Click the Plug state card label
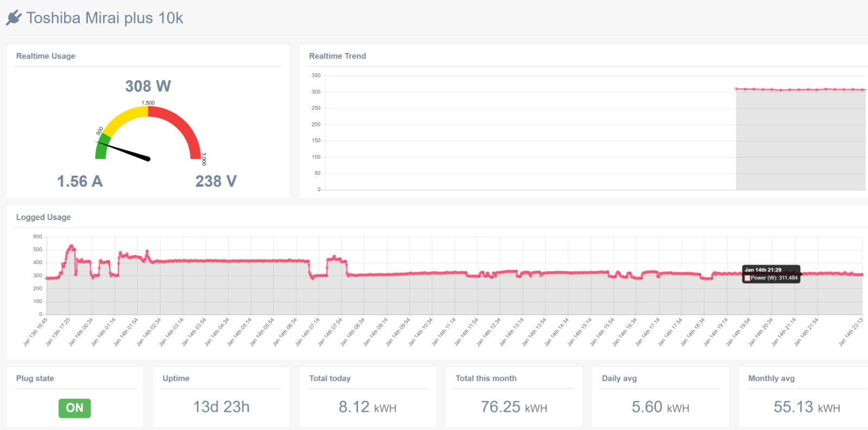This screenshot has height=430, width=868. [35, 378]
